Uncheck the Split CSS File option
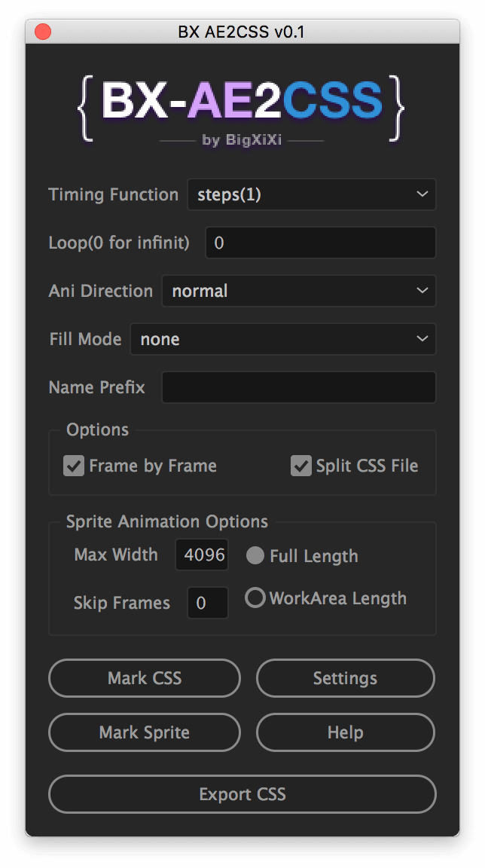The image size is (485, 868). coord(301,466)
